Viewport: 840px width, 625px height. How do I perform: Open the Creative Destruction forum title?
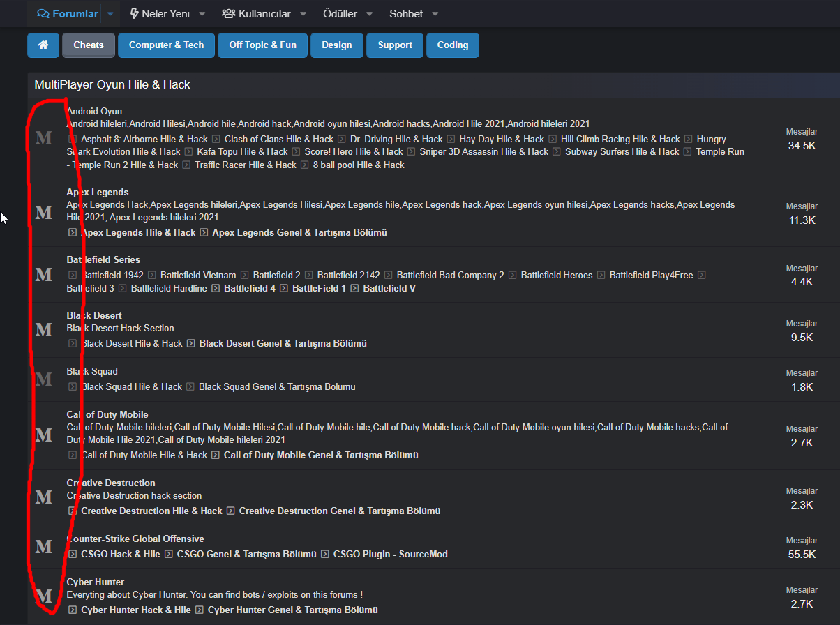click(x=111, y=483)
